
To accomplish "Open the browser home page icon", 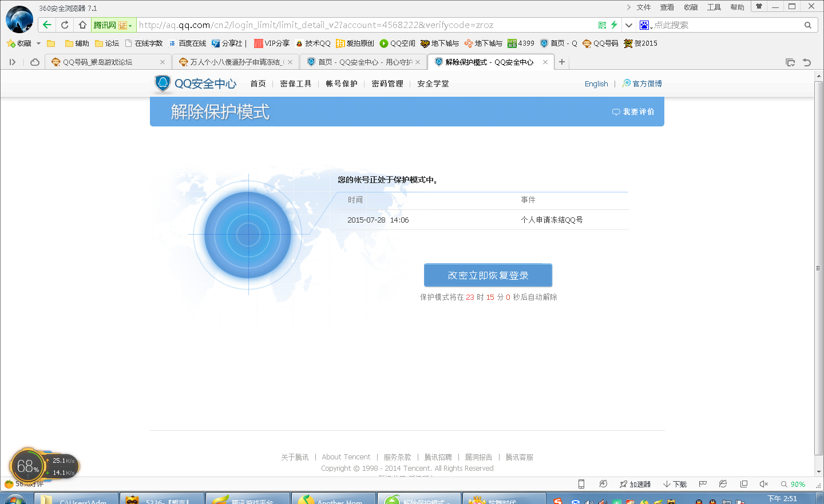I will click(82, 25).
